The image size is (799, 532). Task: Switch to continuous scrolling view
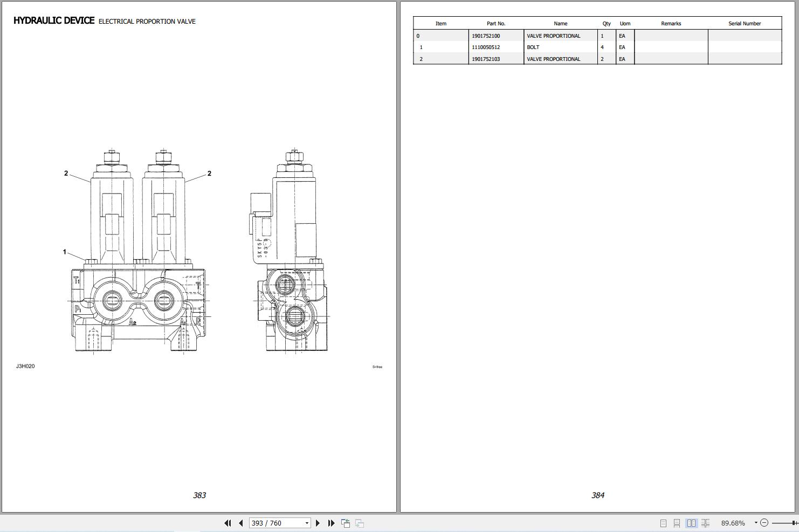(x=677, y=523)
